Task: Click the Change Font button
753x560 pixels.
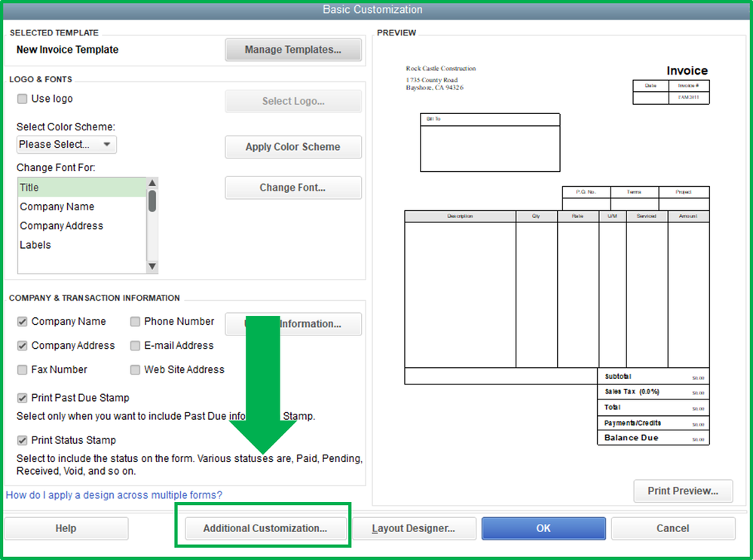Action: coord(293,188)
